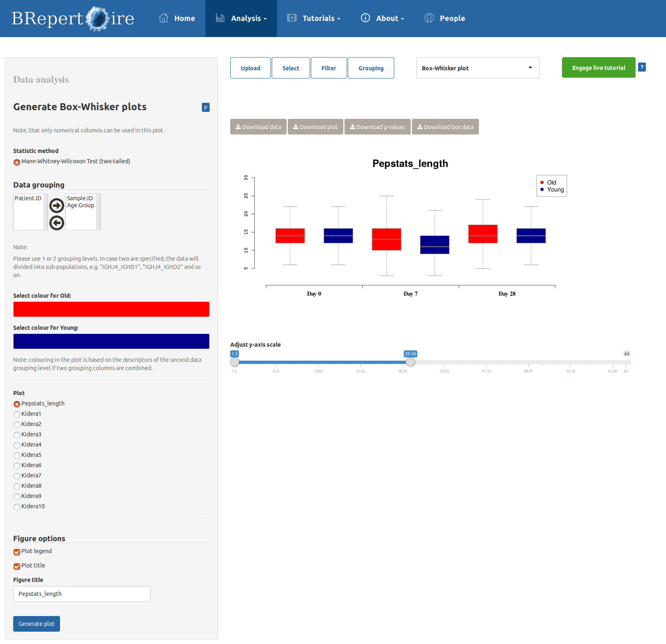Click the info icon beside Generate Box-Whisker plots
The image size is (666, 644).
[x=206, y=107]
